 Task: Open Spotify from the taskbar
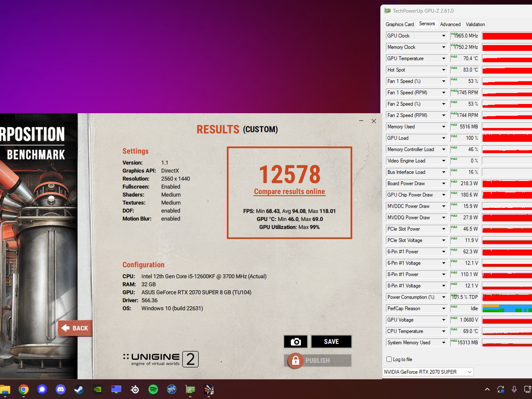[x=153, y=390]
